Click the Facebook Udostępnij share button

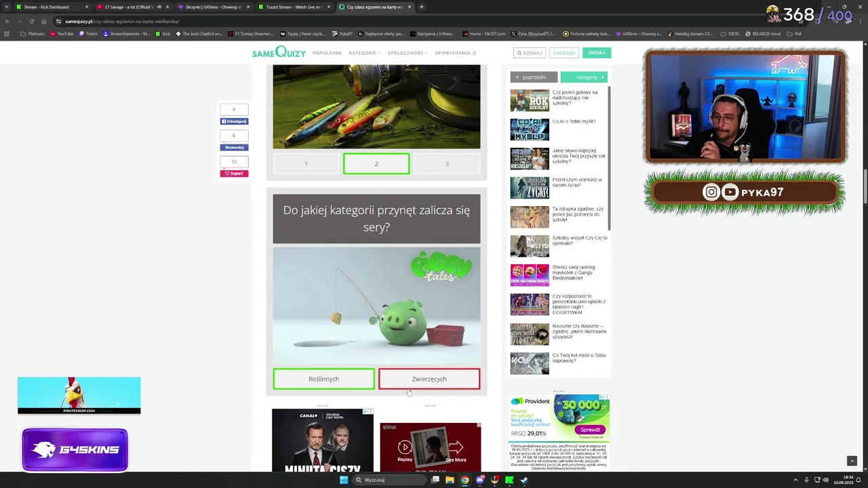pyautogui.click(x=234, y=121)
